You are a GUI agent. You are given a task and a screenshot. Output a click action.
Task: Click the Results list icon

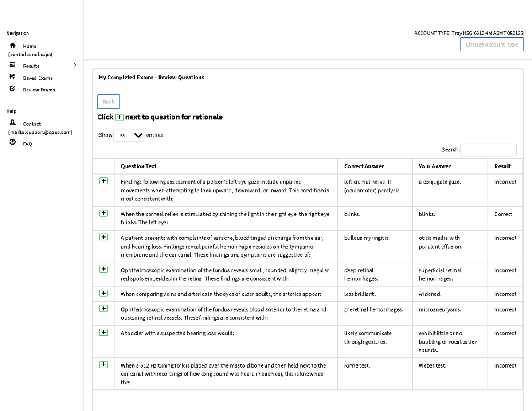(x=12, y=65)
